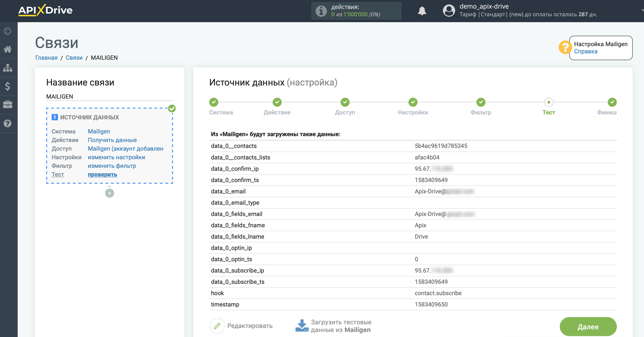Click the ИСТОЧНИК ДАННЫХ block header

pos(89,117)
